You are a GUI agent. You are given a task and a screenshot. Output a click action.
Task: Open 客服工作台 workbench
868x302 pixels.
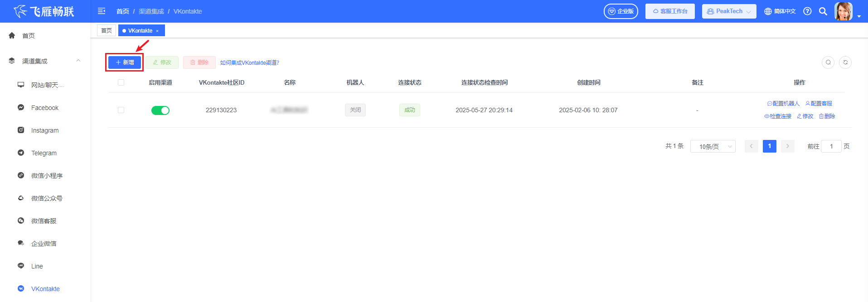coord(670,11)
